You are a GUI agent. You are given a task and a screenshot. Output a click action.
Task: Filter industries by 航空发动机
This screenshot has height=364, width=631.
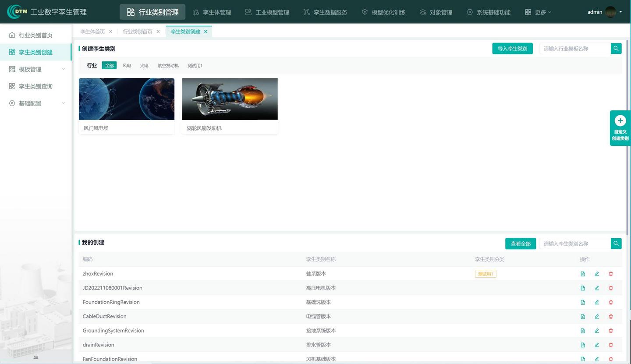coord(168,66)
